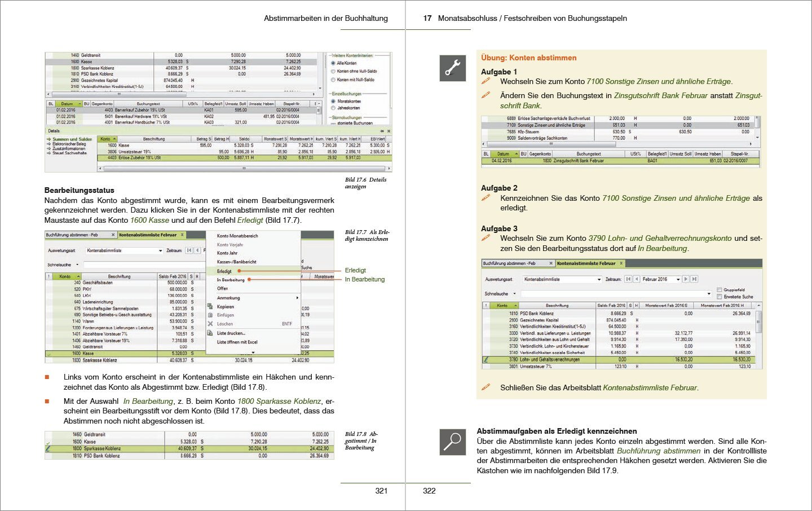The height and width of the screenshot is (511, 812).
Task: Open dropdown arrow at end of Schnellsuche field
Action: tap(709, 293)
